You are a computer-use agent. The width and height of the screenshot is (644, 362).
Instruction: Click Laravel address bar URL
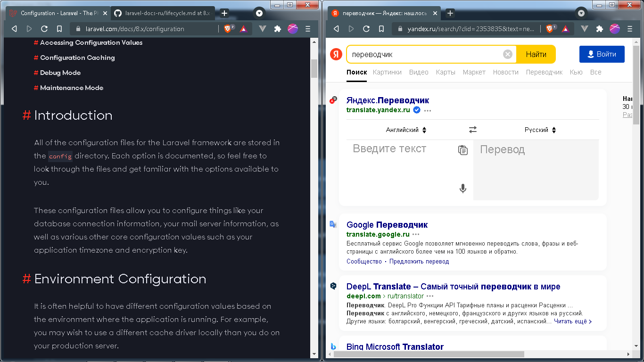pyautogui.click(x=135, y=29)
